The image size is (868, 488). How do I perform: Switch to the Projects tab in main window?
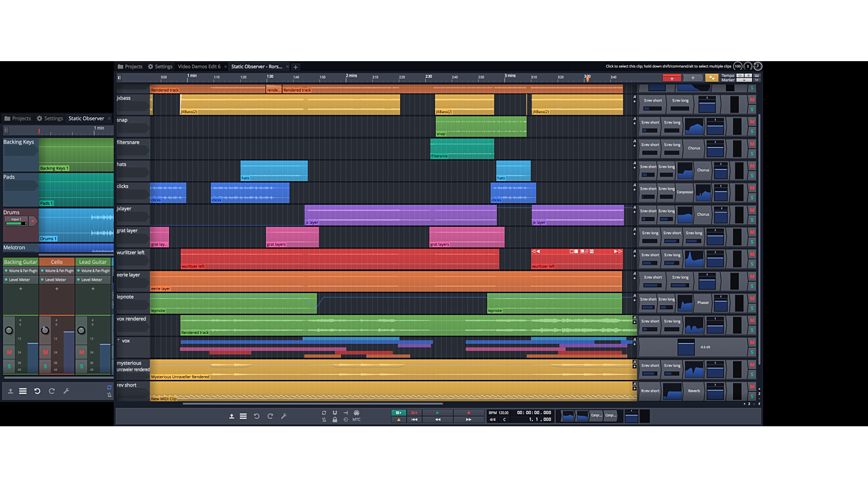(130, 66)
